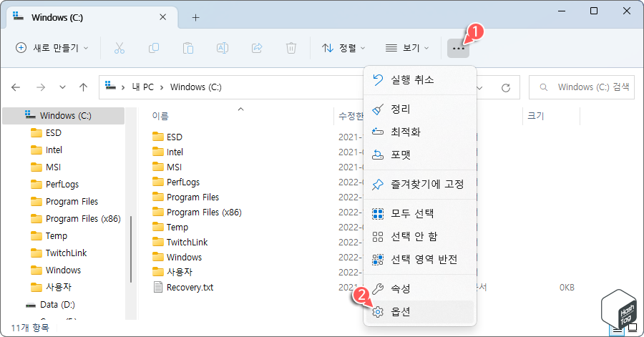Open the See more three-dots button

[x=459, y=49]
